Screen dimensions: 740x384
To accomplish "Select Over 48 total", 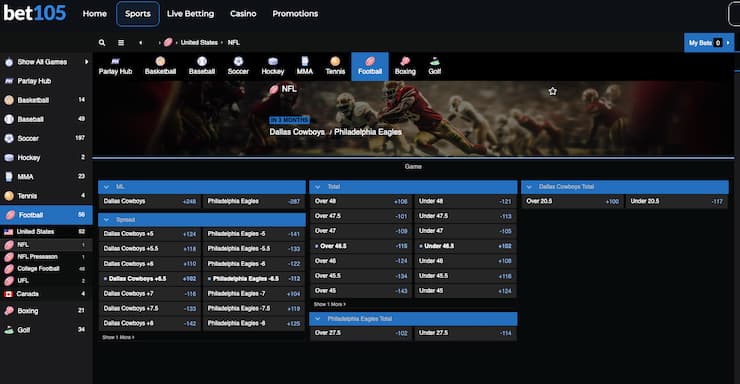I will point(361,201).
